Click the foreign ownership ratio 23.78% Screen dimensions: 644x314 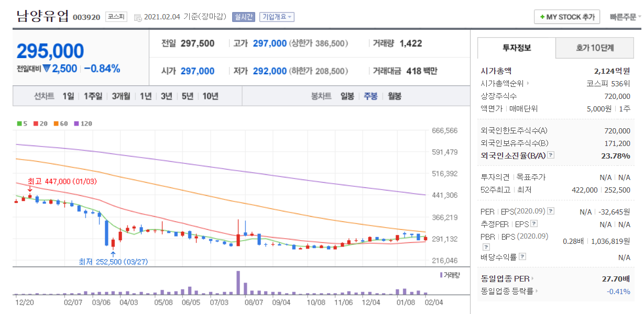[x=616, y=155]
